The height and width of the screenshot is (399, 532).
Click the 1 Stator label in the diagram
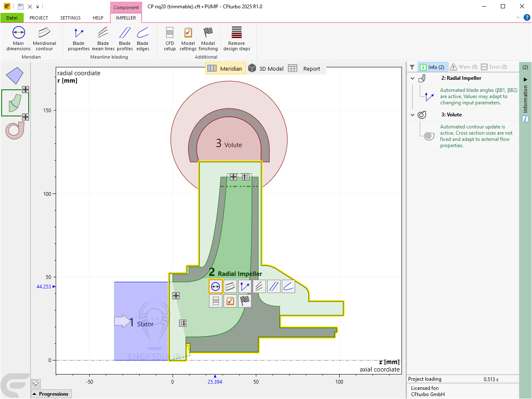tap(141, 323)
